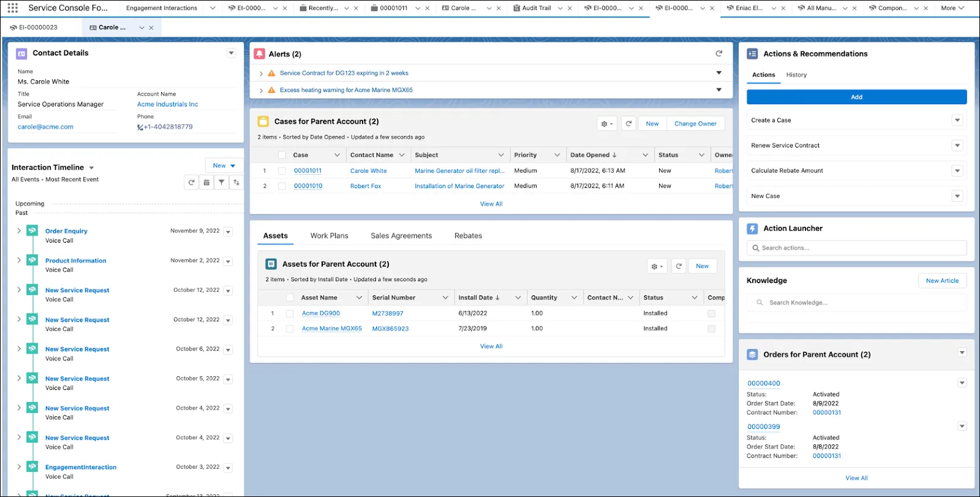Click the Contact Details panel icon
This screenshot has height=497, width=980.
[21, 53]
